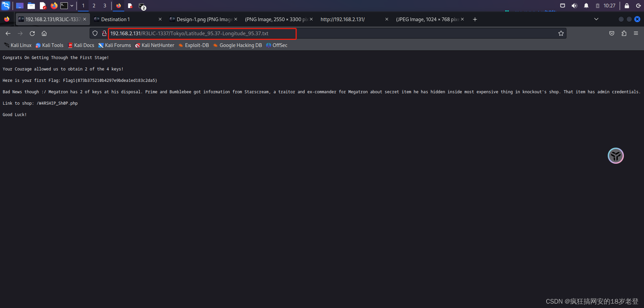Click the 'Congrats On Getting Through' line
The height and width of the screenshot is (308, 644).
(56, 58)
